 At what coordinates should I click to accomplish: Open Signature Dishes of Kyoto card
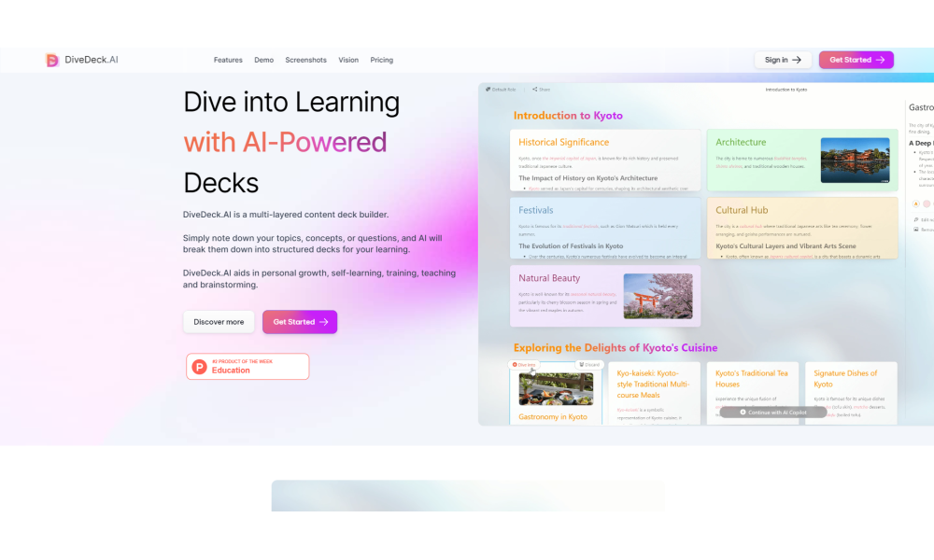coord(851,393)
